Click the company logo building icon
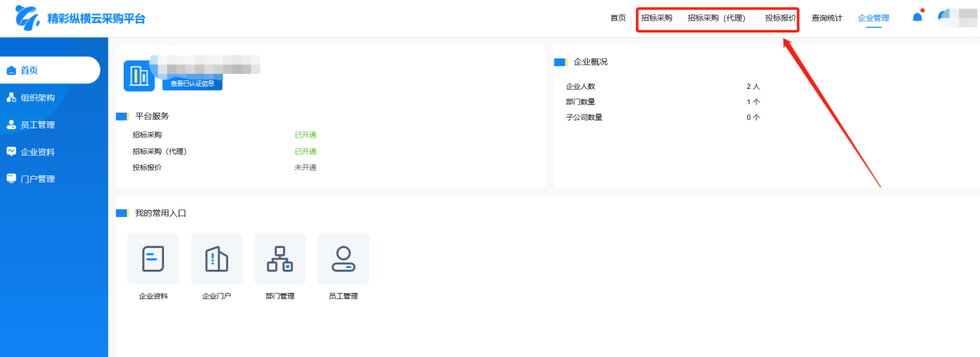 click(x=139, y=76)
